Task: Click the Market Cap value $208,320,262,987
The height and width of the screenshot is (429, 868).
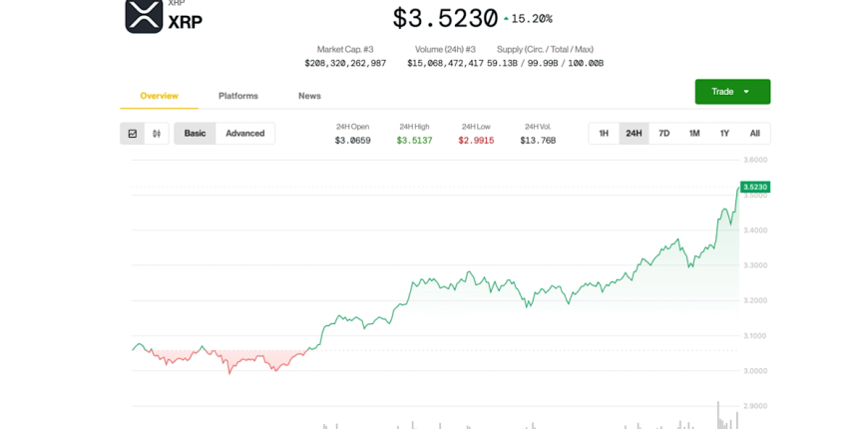Action: 345,63
